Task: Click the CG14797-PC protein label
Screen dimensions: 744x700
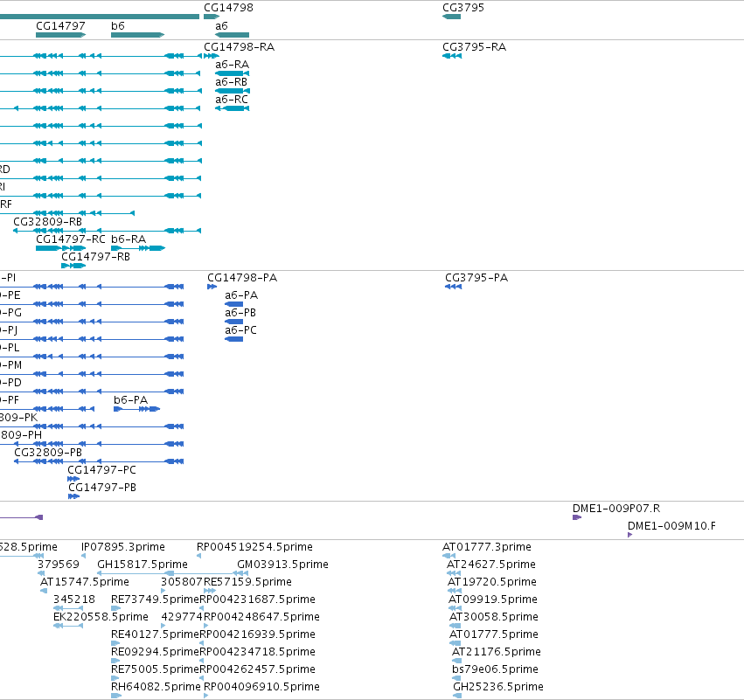Action: tap(101, 470)
